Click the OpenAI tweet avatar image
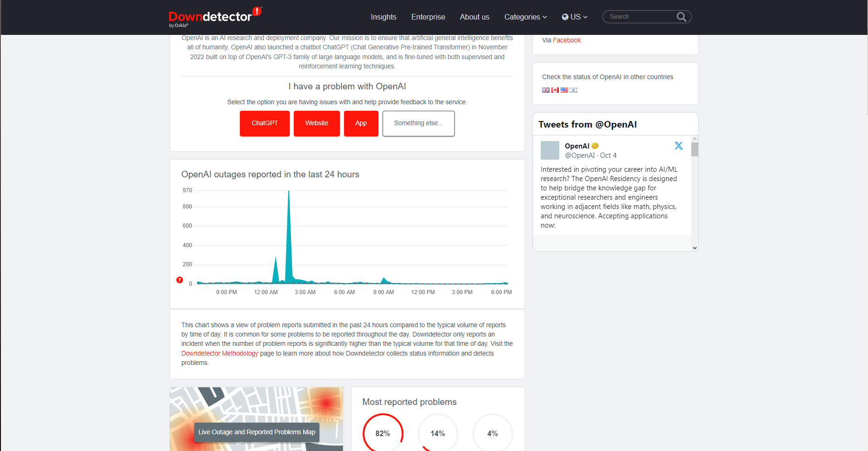The width and height of the screenshot is (868, 451). pos(550,150)
